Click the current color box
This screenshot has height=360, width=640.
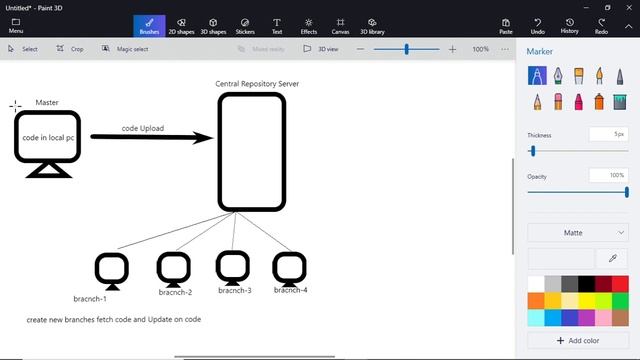(x=561, y=258)
